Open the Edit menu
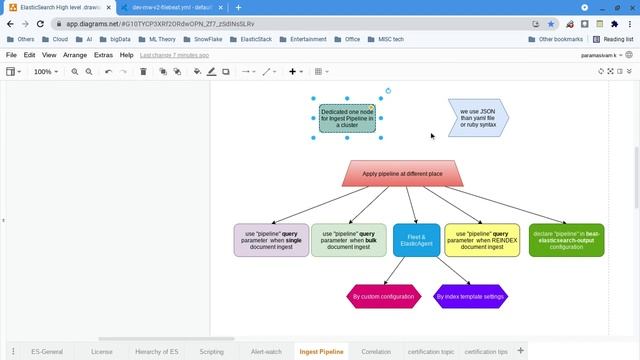Screen dimensions: 640x360 point(29,55)
